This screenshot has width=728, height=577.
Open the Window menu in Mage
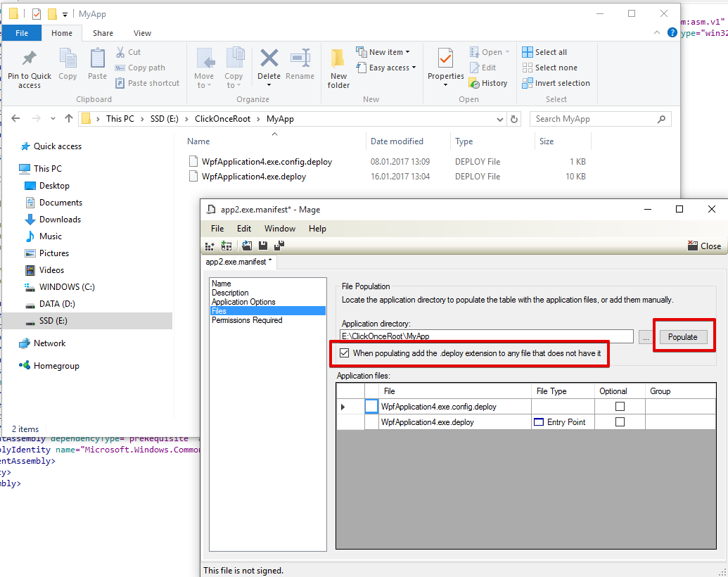click(279, 228)
